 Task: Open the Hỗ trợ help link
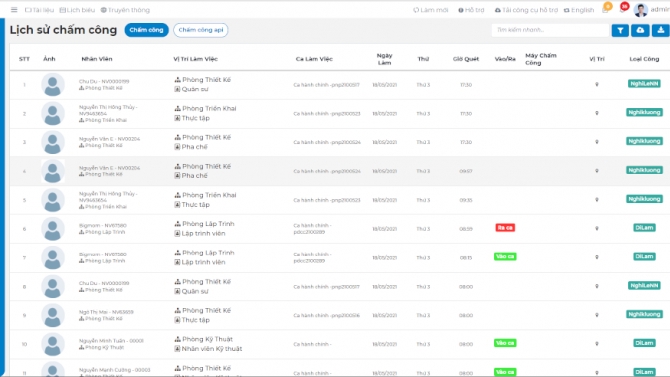pyautogui.click(x=471, y=10)
